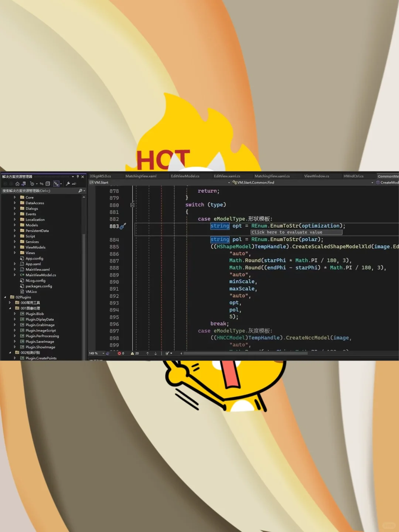Select the Plugin.ShowImage project
The width and height of the screenshot is (399, 532).
(40, 347)
